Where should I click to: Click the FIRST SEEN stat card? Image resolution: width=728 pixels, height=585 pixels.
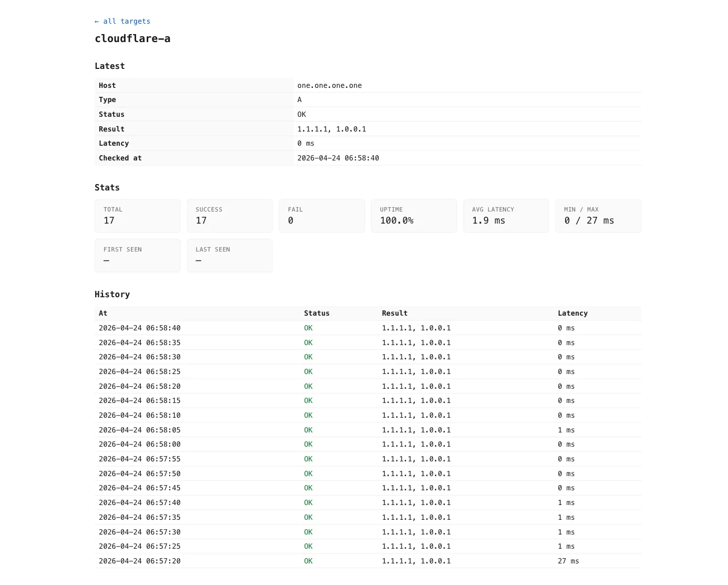tap(137, 255)
